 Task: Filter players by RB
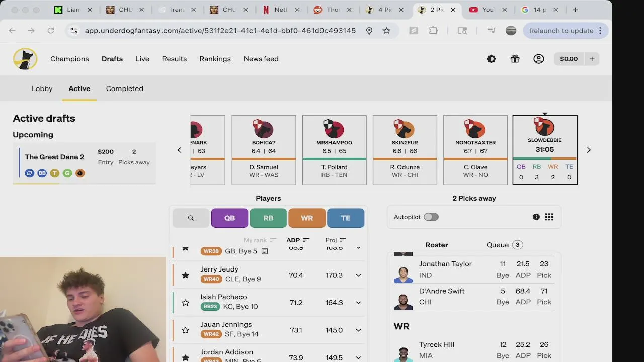[x=268, y=218]
